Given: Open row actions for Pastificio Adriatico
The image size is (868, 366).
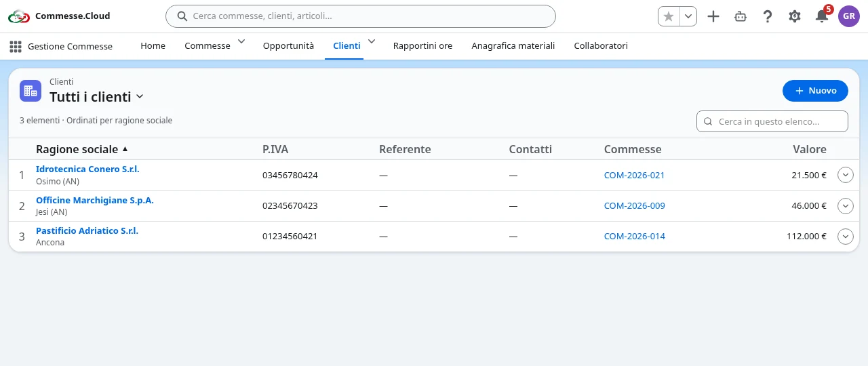Looking at the screenshot, I should pyautogui.click(x=846, y=237).
